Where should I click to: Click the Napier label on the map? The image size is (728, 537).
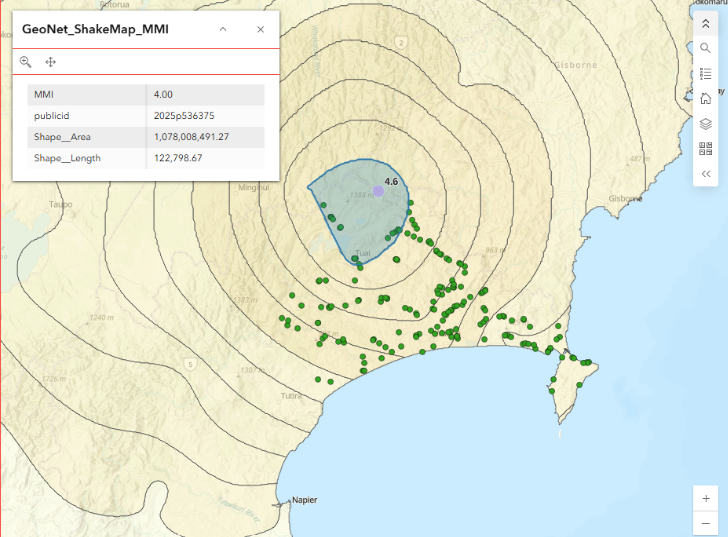pyautogui.click(x=305, y=500)
